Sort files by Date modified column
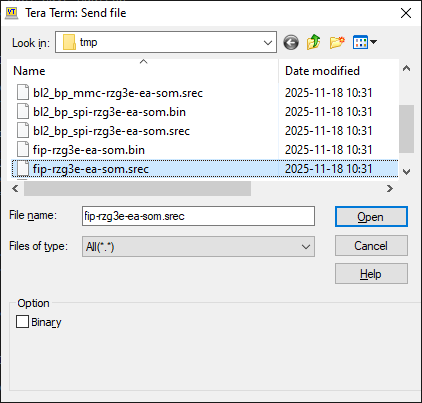 point(322,71)
